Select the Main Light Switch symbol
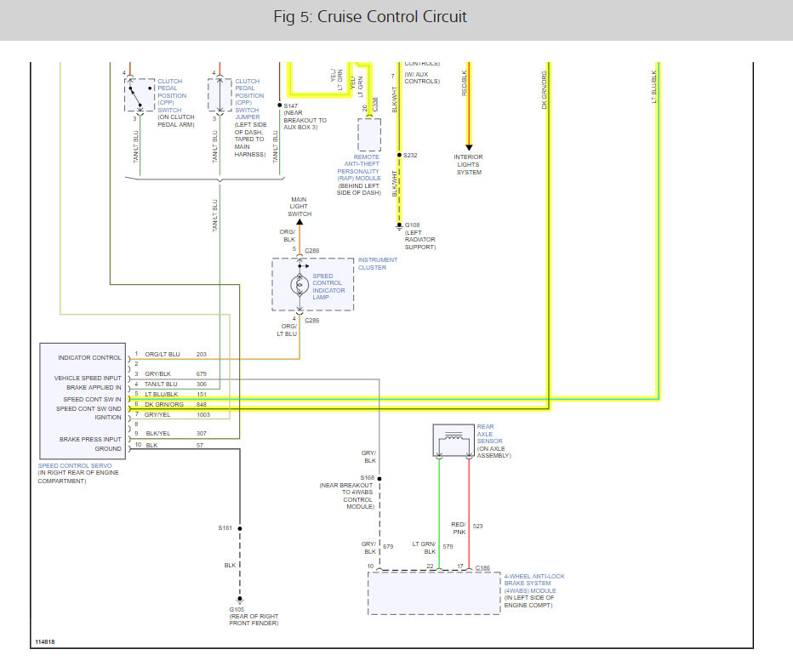 point(298,221)
